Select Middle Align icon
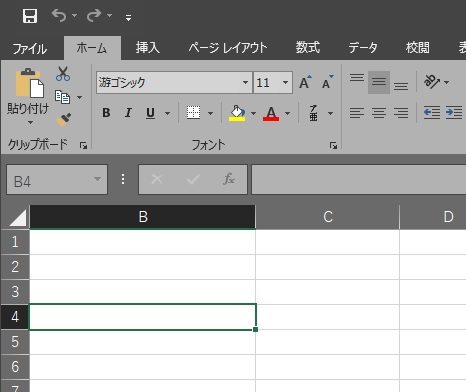This screenshot has width=466, height=392. click(379, 82)
